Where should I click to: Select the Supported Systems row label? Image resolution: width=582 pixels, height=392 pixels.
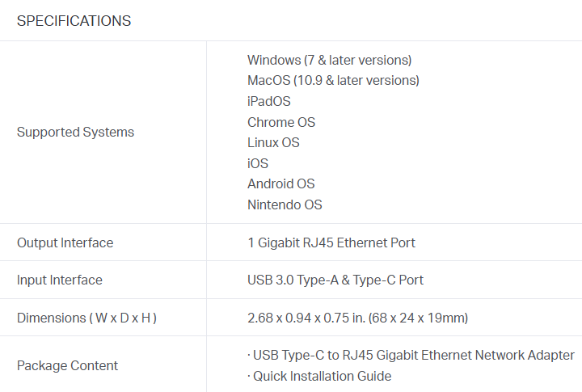pyautogui.click(x=75, y=132)
